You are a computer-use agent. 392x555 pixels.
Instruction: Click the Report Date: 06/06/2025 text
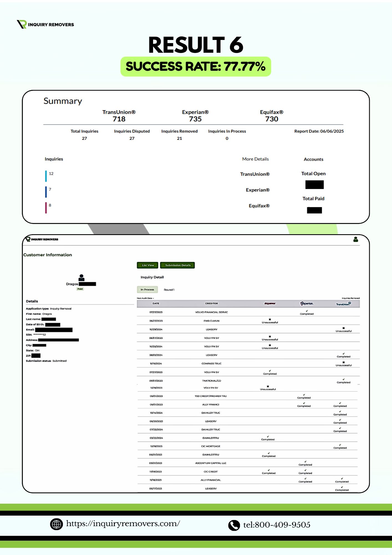click(x=319, y=131)
